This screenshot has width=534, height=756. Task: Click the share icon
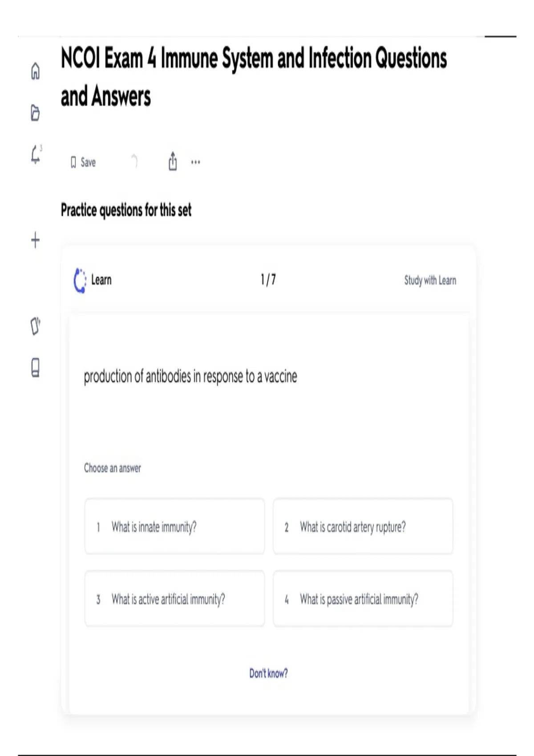click(x=173, y=161)
